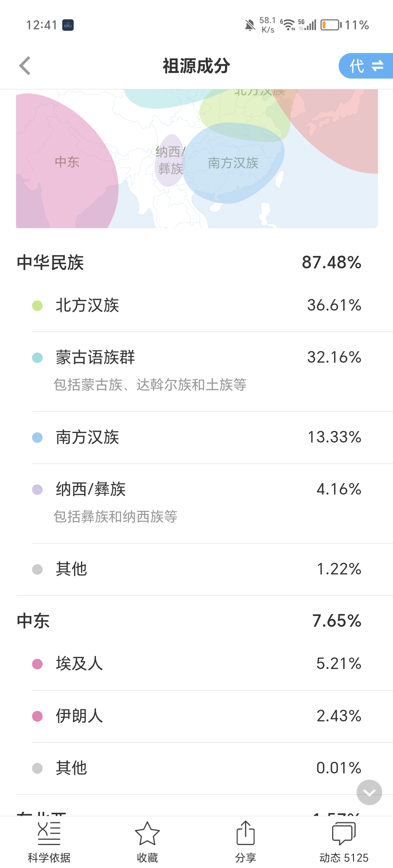Open the 伊朗人 2.43% entry
Viewport: 393px width, 868px height.
point(196,716)
